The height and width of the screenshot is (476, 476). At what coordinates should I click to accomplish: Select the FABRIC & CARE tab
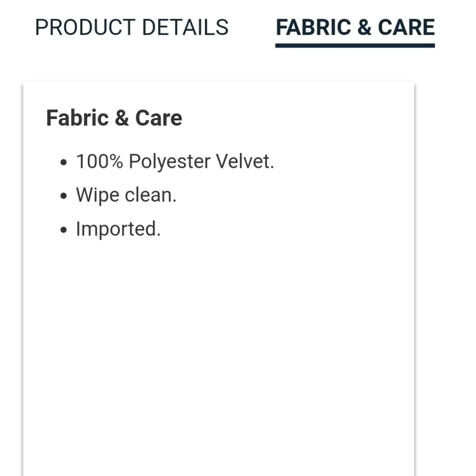pyautogui.click(x=355, y=27)
